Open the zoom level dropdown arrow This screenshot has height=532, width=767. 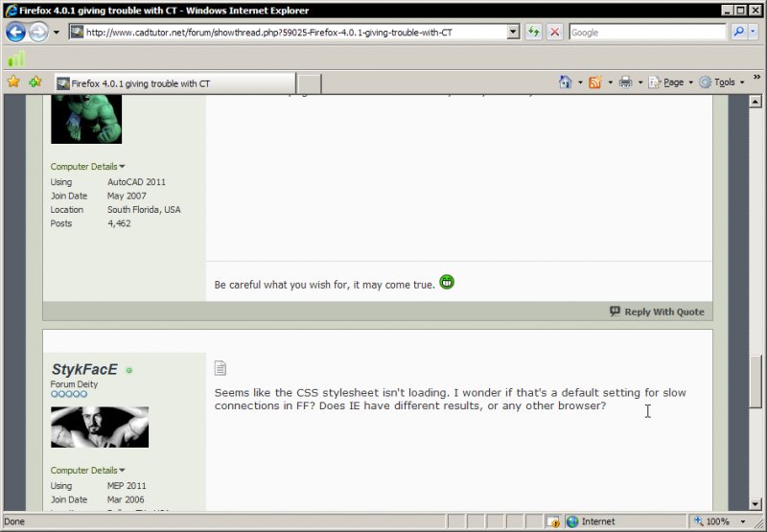(743, 521)
